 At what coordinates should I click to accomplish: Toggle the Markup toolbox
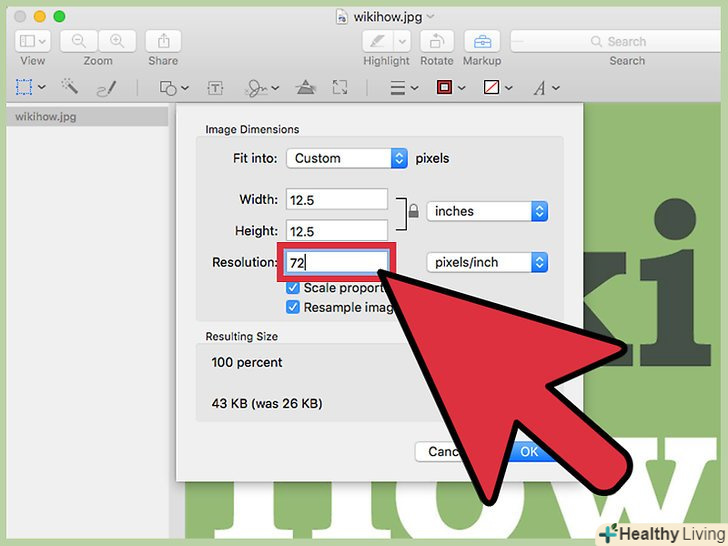coord(482,41)
